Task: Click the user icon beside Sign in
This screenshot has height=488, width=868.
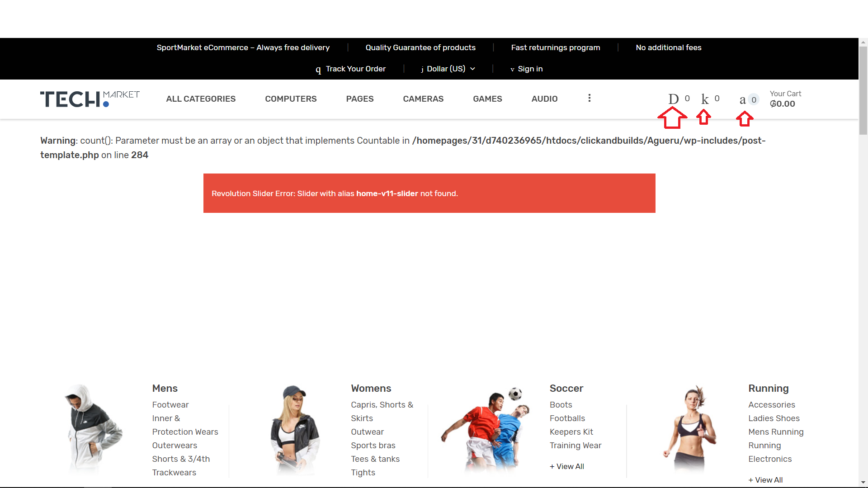Action: 512,69
